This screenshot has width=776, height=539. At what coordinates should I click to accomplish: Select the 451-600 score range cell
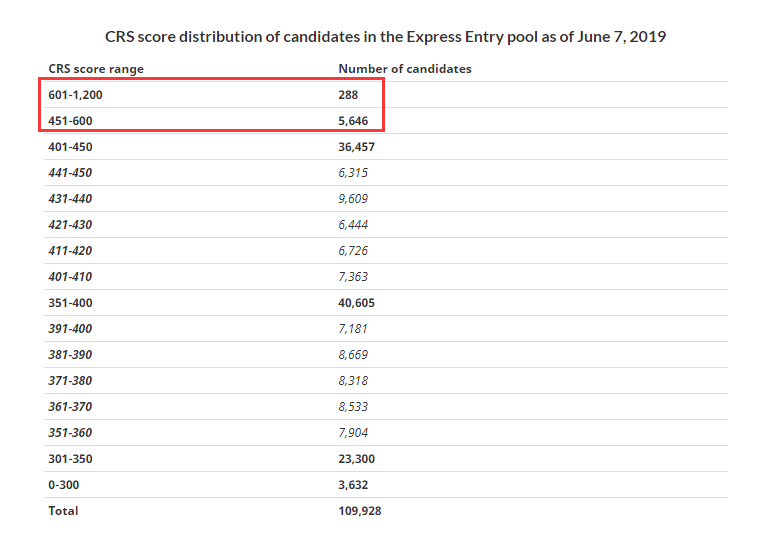70,121
